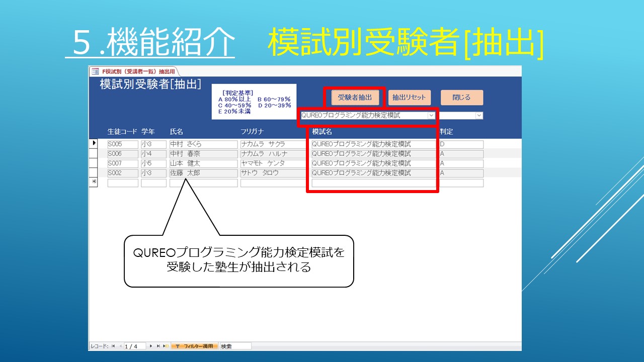Click the 検索 search box
644x362 pixels.
coord(235,346)
